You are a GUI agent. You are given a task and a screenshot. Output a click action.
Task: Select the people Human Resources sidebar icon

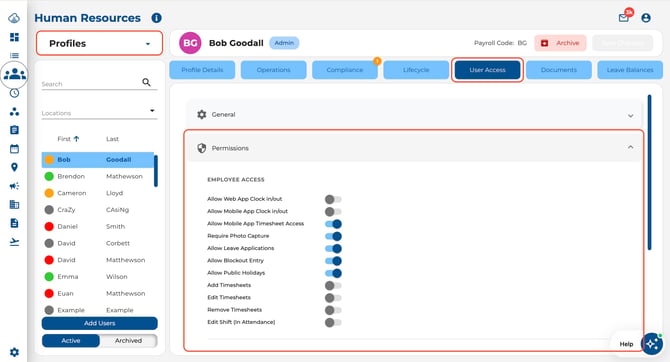pyautogui.click(x=15, y=74)
